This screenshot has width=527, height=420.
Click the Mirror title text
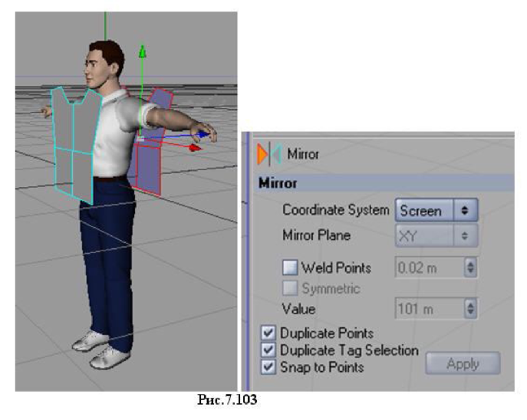pyautogui.click(x=303, y=155)
